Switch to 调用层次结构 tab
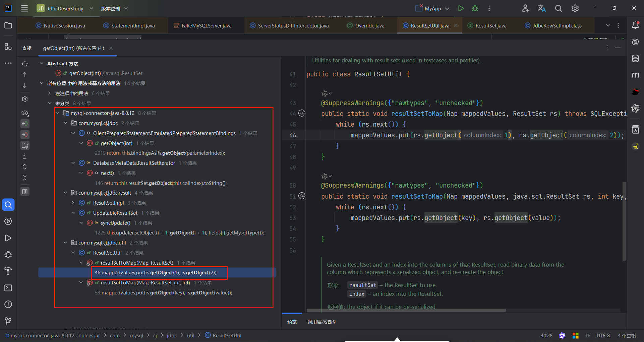Viewport: 644px width, 342px height. point(321,322)
